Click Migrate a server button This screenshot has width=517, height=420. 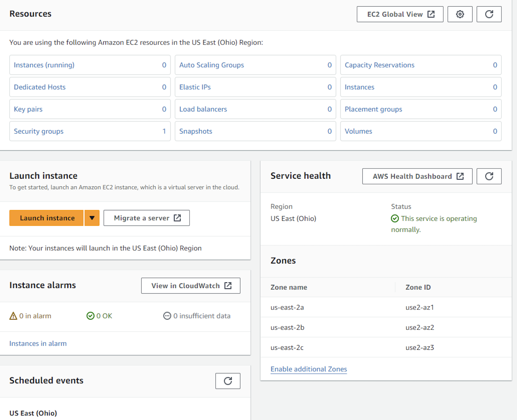[147, 218]
